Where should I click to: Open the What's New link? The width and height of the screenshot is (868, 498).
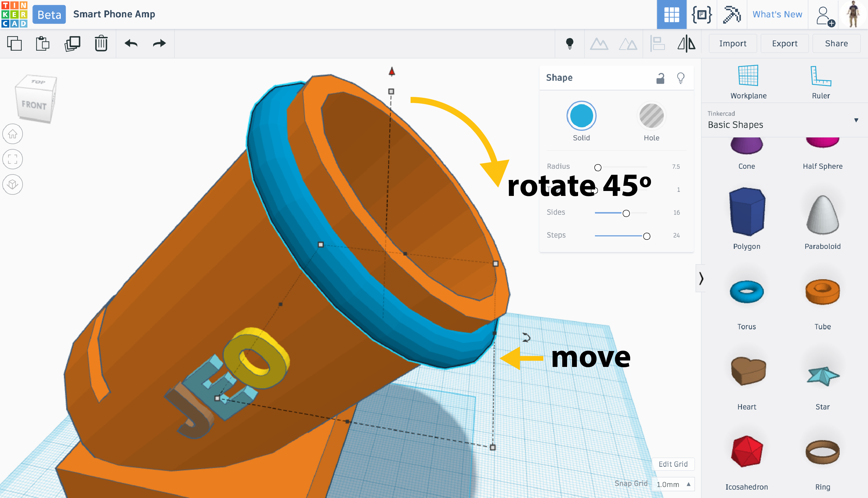[777, 14]
